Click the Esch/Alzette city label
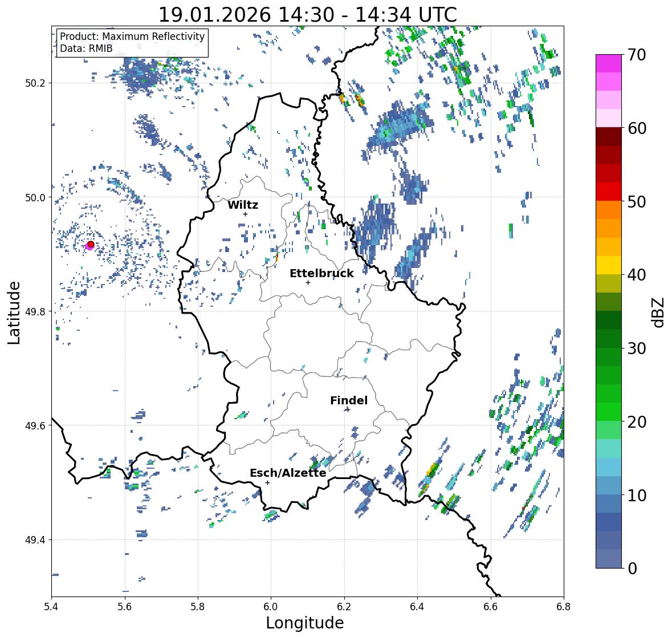672x637 pixels. pos(288,473)
